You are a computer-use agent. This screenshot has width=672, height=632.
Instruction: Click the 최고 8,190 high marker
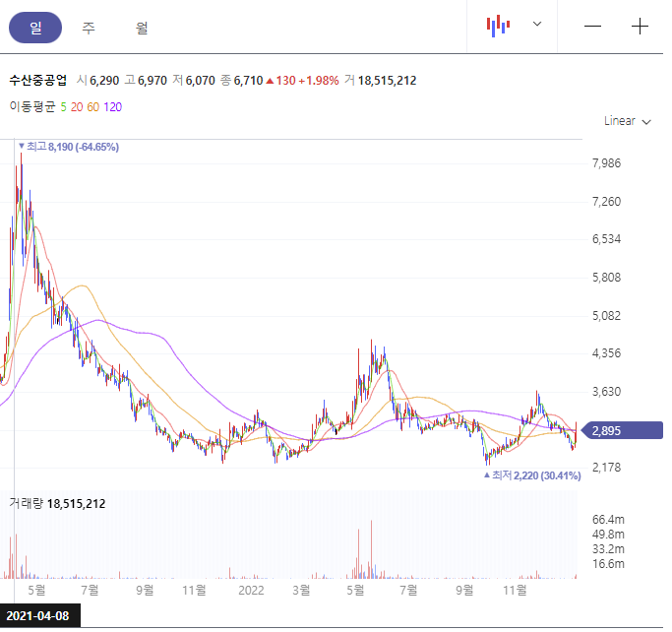coord(69,147)
